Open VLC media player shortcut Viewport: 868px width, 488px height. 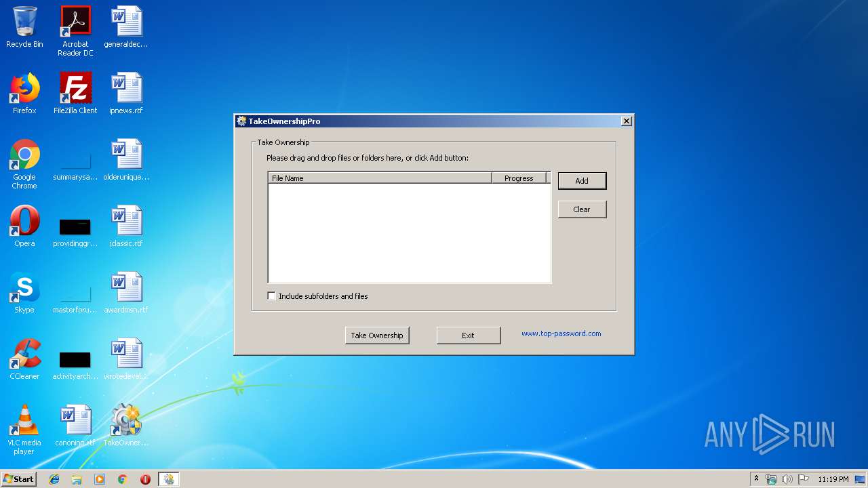click(x=24, y=430)
